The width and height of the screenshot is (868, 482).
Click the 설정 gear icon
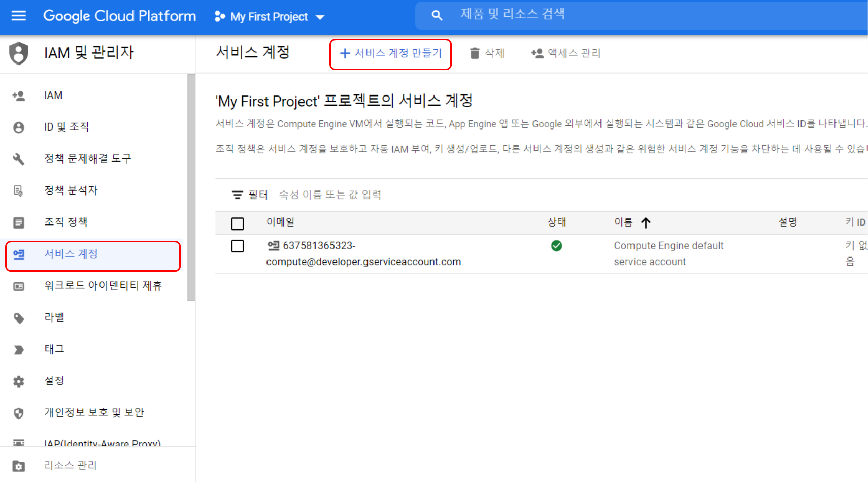(x=19, y=381)
